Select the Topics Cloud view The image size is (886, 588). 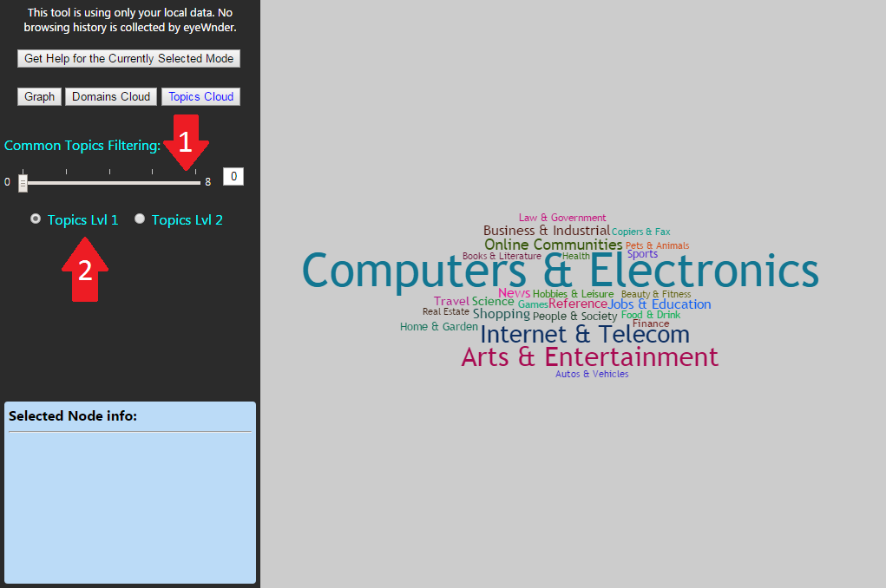[x=201, y=96]
